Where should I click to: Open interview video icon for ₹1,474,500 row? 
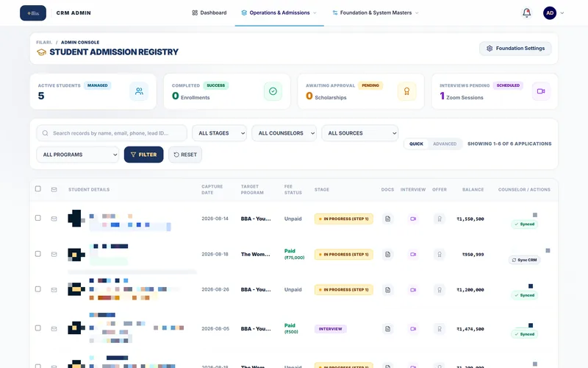click(x=413, y=328)
